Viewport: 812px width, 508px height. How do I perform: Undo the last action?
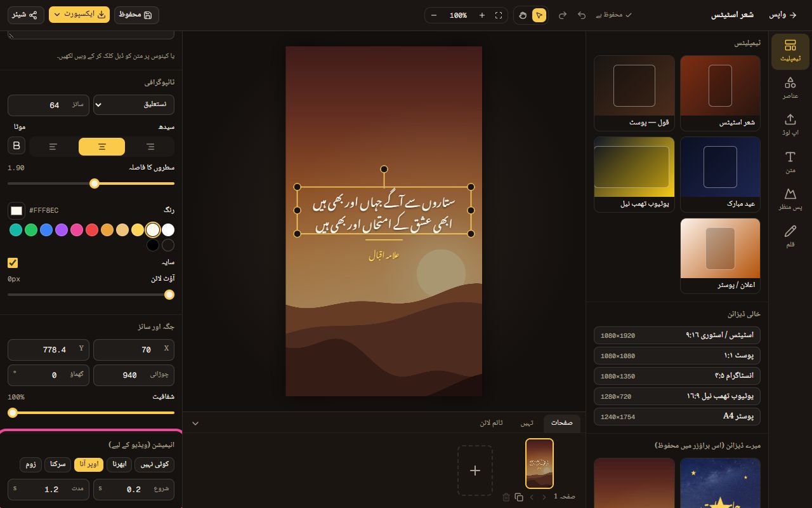581,15
